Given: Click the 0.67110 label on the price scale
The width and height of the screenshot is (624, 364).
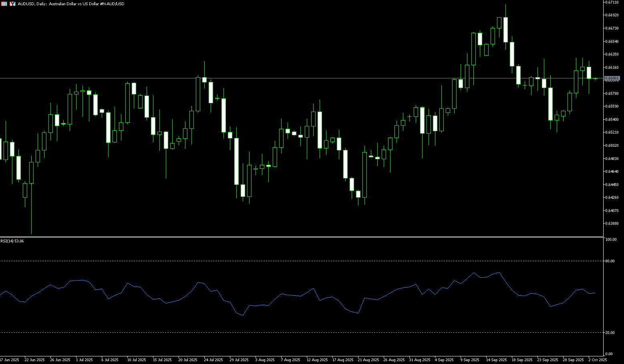Looking at the screenshot, I should click(x=612, y=2).
